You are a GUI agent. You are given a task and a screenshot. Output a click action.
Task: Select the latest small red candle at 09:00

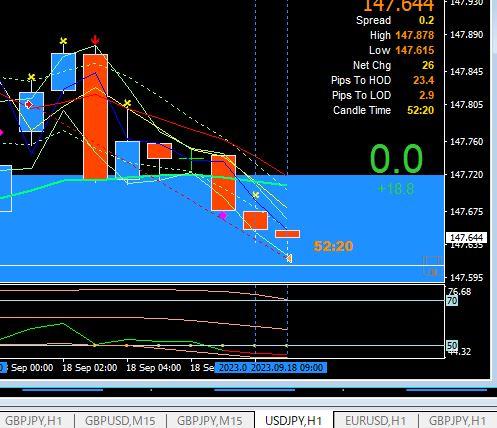287,234
